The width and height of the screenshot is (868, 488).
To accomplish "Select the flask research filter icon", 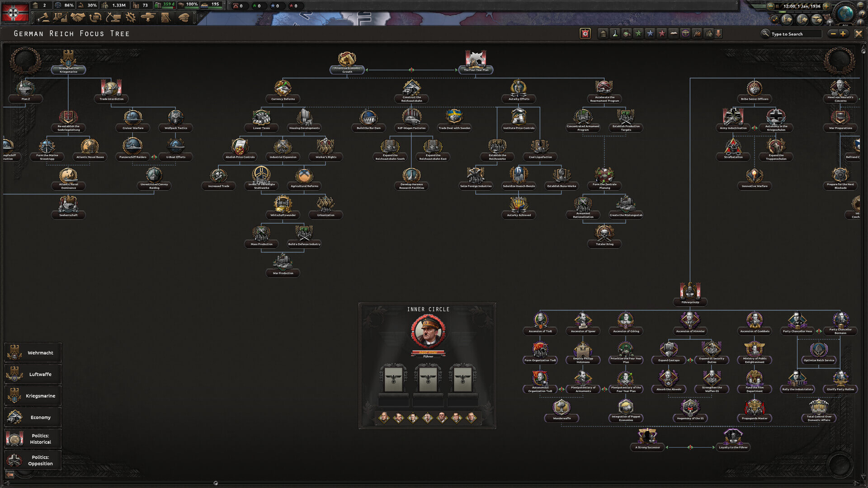I will click(615, 33).
